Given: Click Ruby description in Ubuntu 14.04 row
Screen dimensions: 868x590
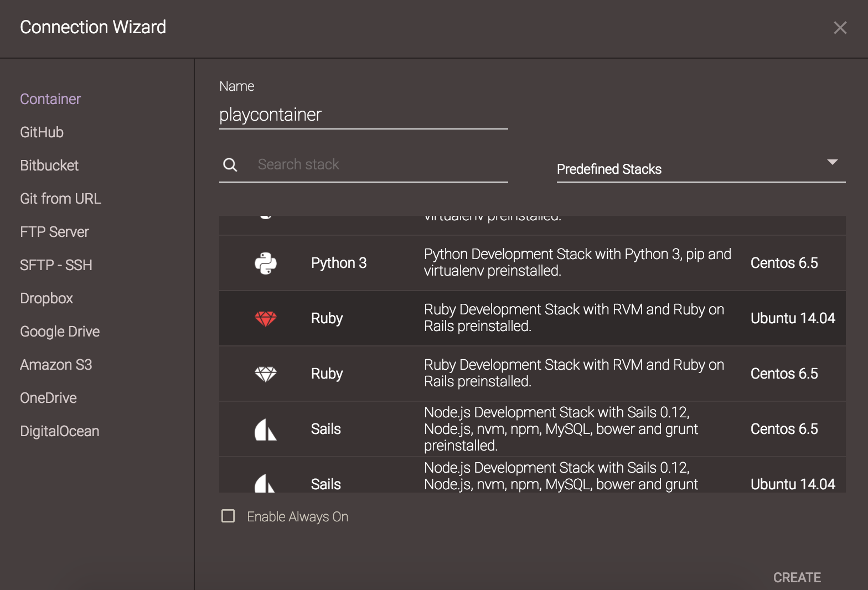Looking at the screenshot, I should (x=574, y=318).
